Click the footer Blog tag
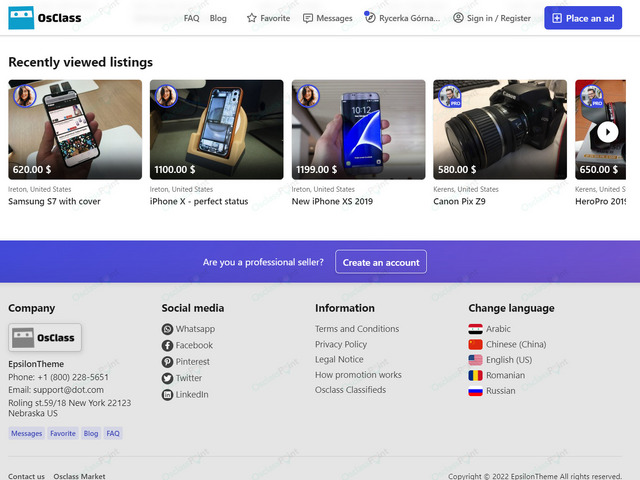 point(91,433)
